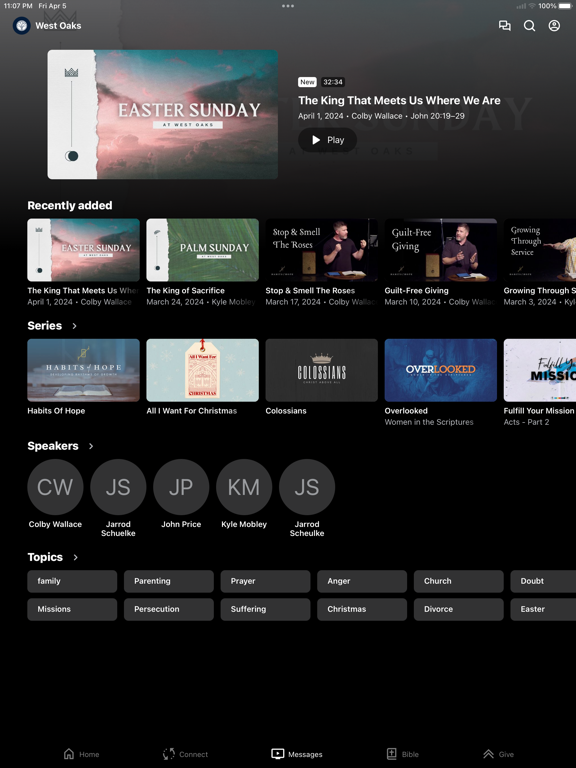This screenshot has width=576, height=768.
Task: Open Guilt-Free Giving message thumbnail
Action: (440, 250)
